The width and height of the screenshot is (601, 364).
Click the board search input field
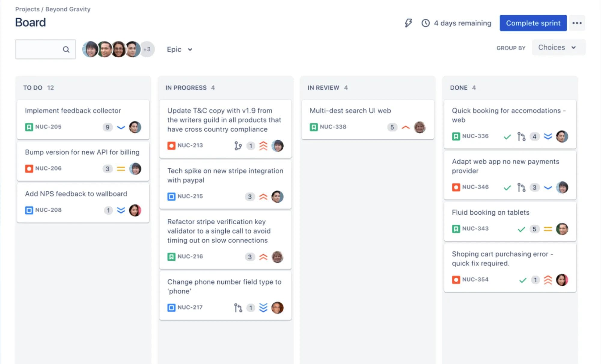[x=42, y=49]
